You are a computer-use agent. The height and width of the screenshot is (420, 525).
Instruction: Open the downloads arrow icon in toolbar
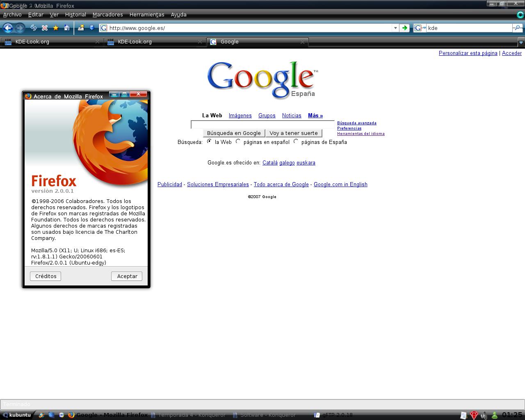point(92,28)
